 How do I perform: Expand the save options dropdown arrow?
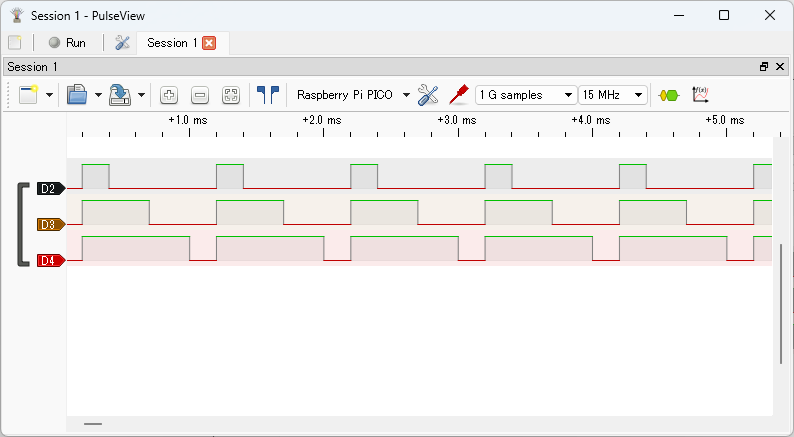141,95
